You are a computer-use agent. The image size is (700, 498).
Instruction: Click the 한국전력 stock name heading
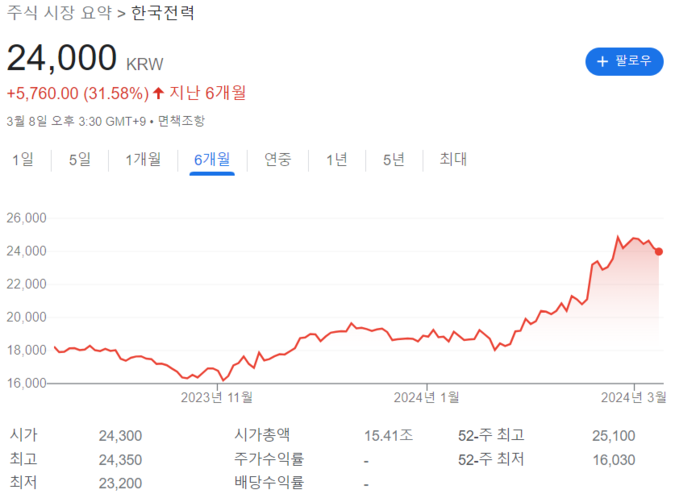[x=162, y=12]
